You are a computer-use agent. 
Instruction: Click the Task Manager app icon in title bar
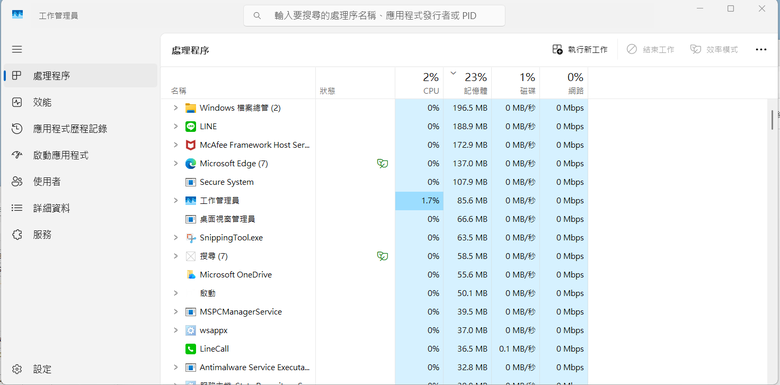pyautogui.click(x=18, y=15)
